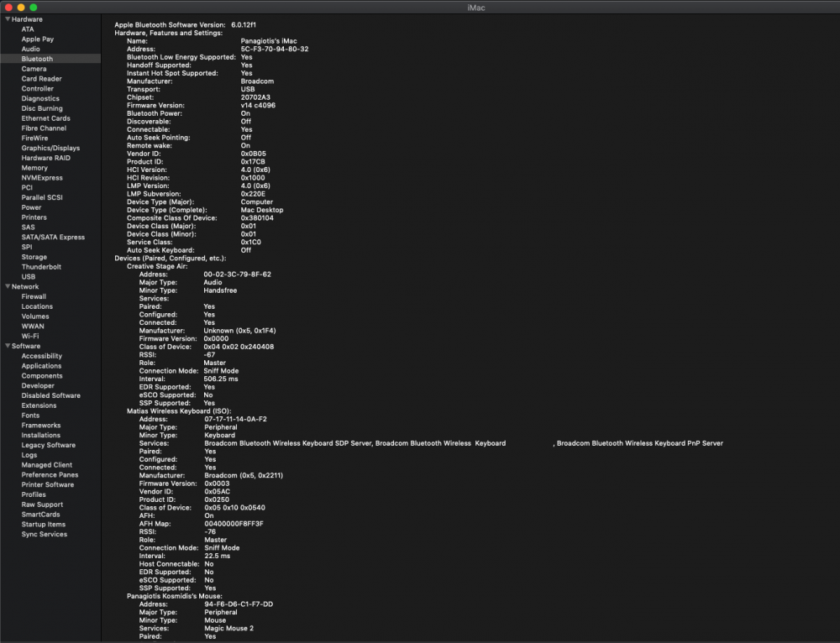The image size is (840, 643).
Task: Select PCI in sidebar
Action: tap(27, 188)
